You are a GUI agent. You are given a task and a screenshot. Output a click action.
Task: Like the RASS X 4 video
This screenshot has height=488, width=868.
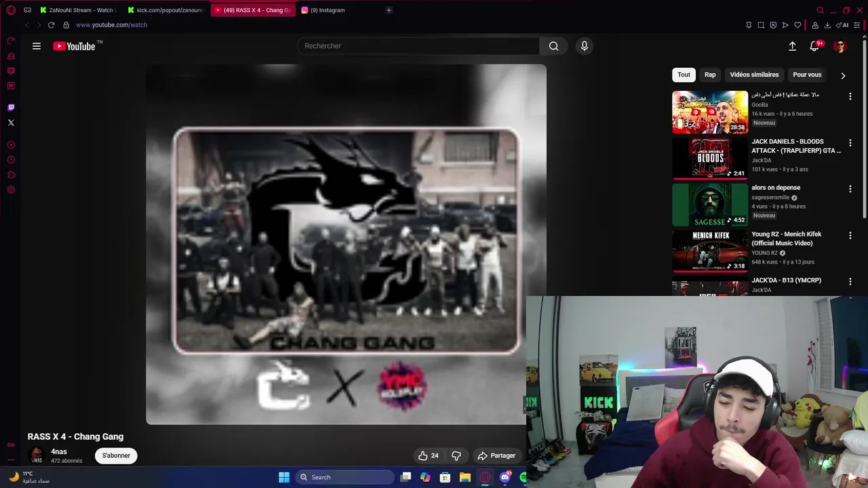click(x=429, y=455)
